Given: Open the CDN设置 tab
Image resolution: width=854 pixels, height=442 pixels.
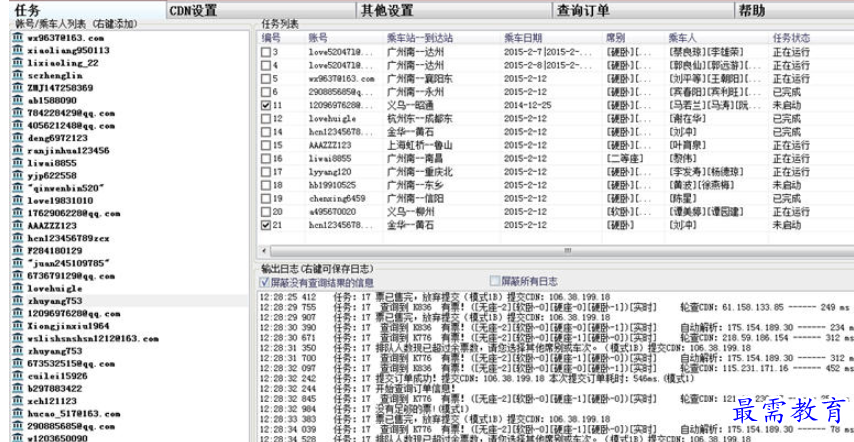Looking at the screenshot, I should click(x=193, y=11).
